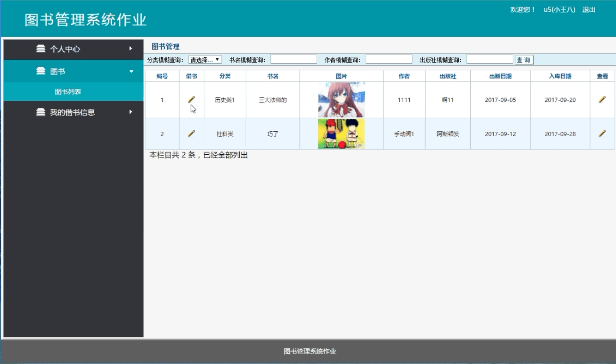Click the 出版日期 column header
Image resolution: width=616 pixels, height=364 pixels.
(x=500, y=76)
